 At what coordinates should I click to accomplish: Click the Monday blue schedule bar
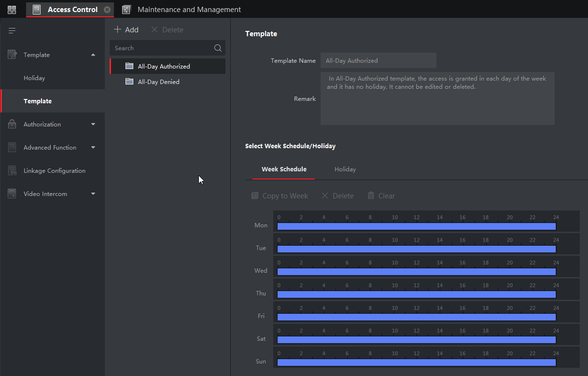[x=416, y=226]
